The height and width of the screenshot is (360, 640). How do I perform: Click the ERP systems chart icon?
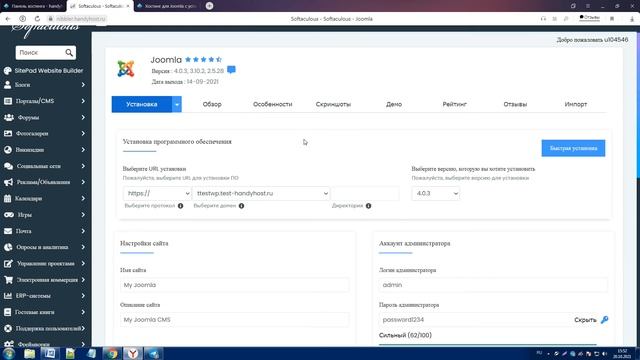(x=8, y=296)
